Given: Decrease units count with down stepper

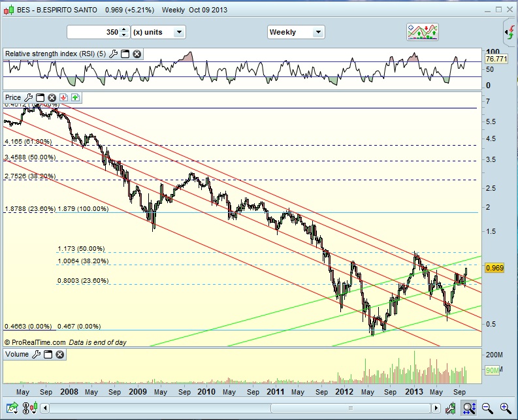Looking at the screenshot, I should (124, 35).
